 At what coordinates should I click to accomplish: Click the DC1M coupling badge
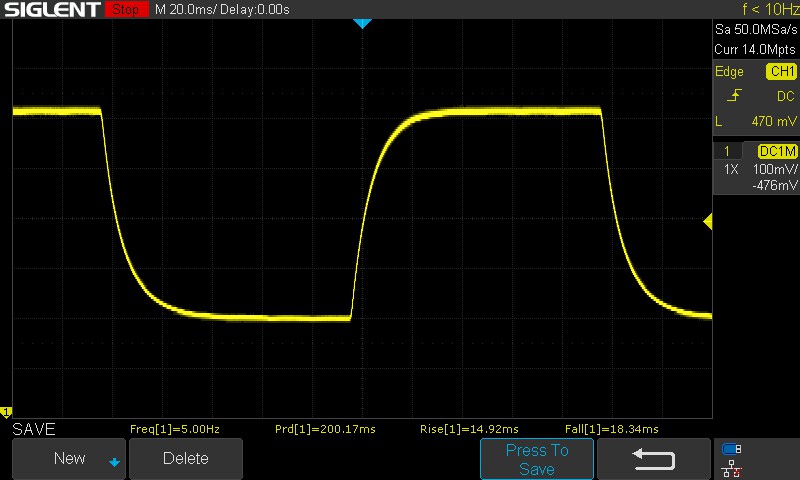point(778,151)
